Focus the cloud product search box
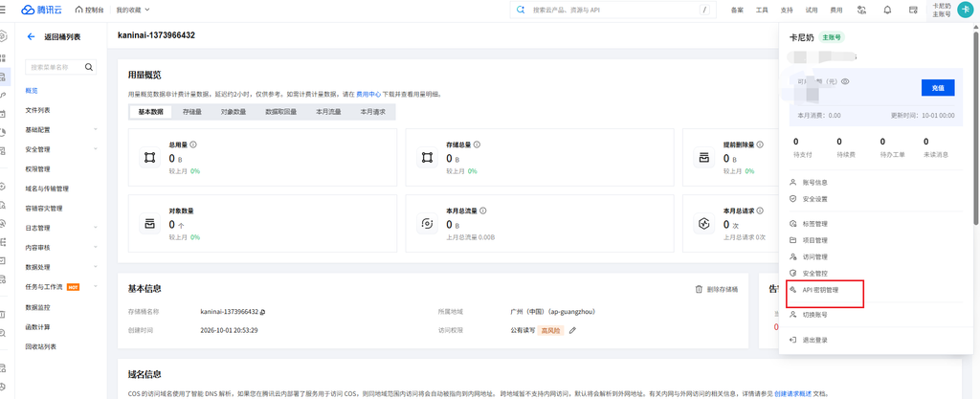The width and height of the screenshot is (980, 399). tap(613, 10)
